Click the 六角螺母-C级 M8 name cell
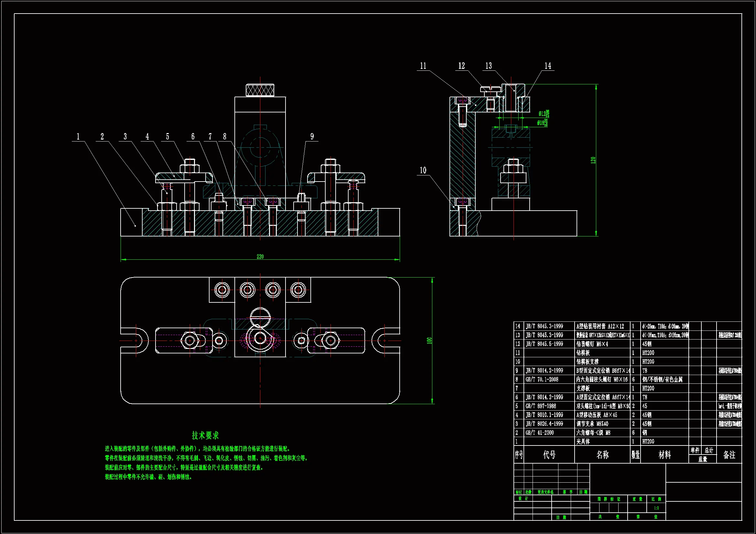 tap(593, 433)
